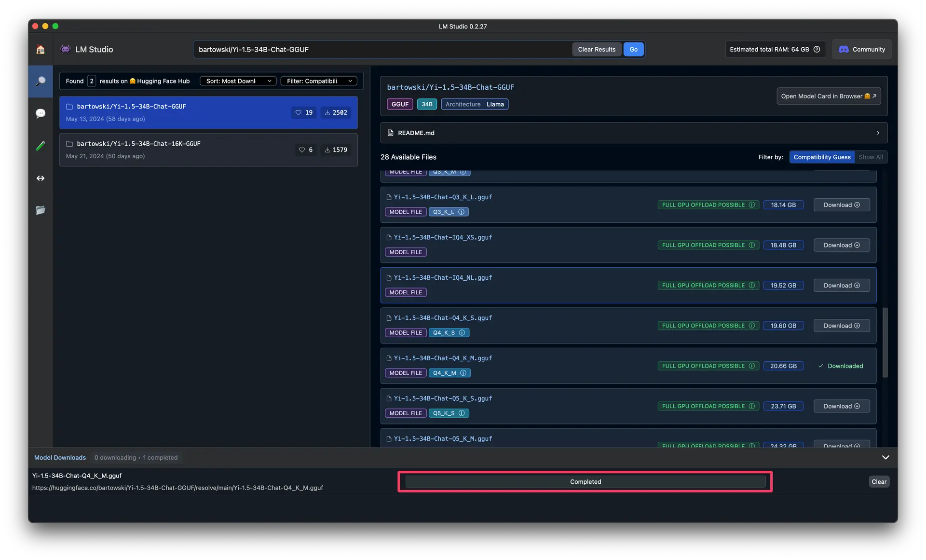The image size is (926, 560).
Task: Open the Search magnifier tab in sidebar
Action: tap(41, 81)
